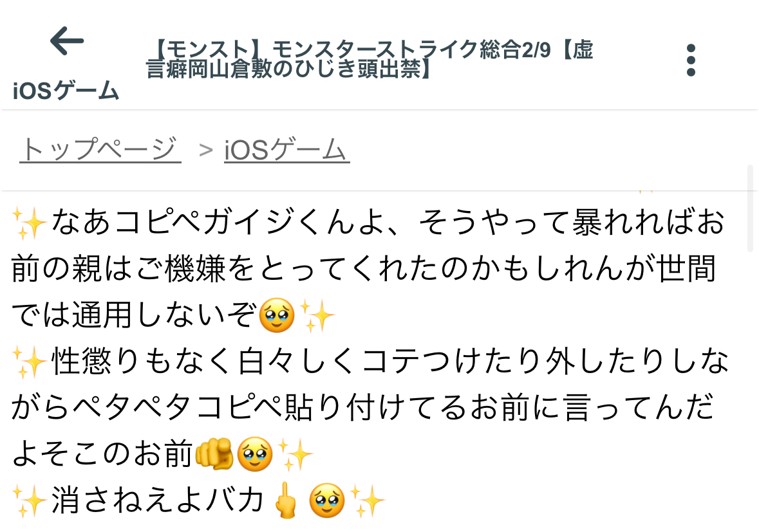Viewport: 759px width, 532px height.
Task: Go back using the left arrow icon
Action: 67,41
